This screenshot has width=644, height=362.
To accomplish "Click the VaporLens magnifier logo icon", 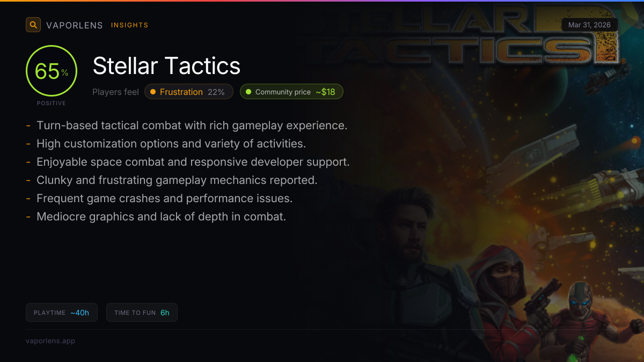I will click(33, 25).
